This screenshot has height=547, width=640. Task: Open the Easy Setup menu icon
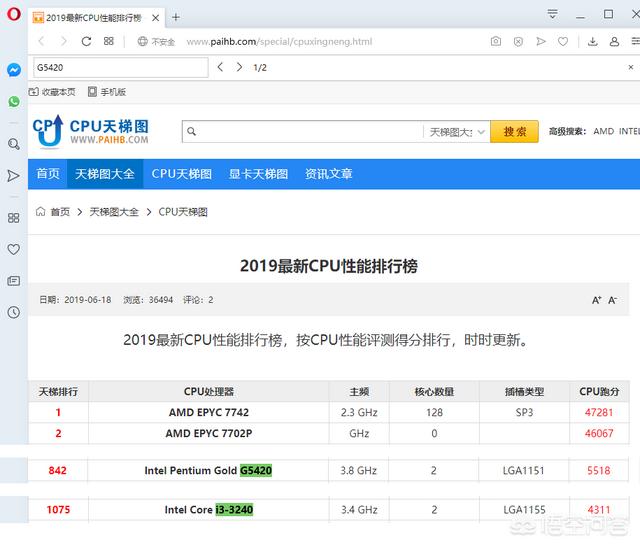636,41
